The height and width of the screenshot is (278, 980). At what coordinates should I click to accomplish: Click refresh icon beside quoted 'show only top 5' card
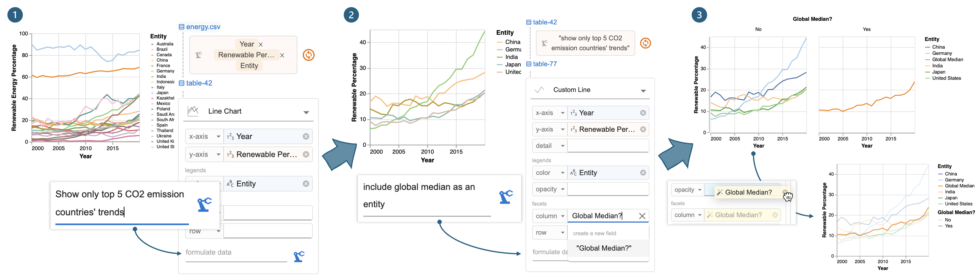[x=645, y=43]
